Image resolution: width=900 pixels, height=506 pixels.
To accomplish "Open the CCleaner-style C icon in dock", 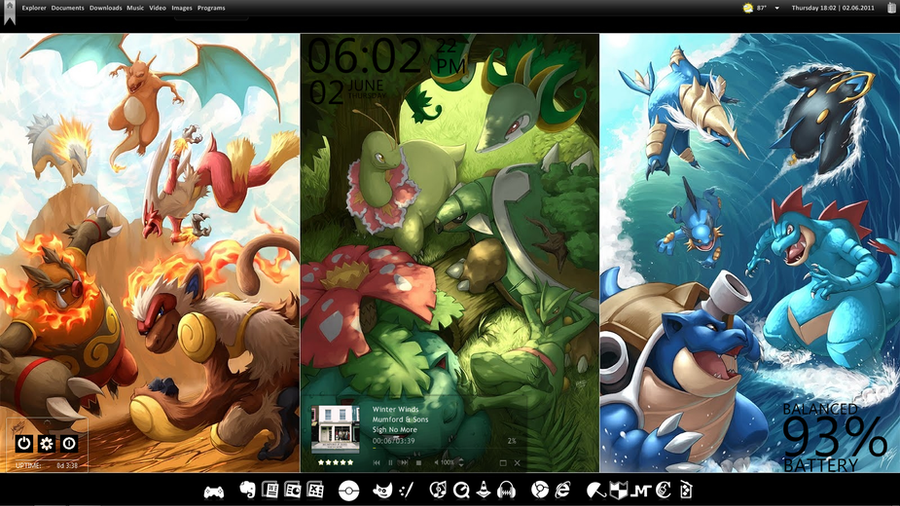I will click(664, 491).
